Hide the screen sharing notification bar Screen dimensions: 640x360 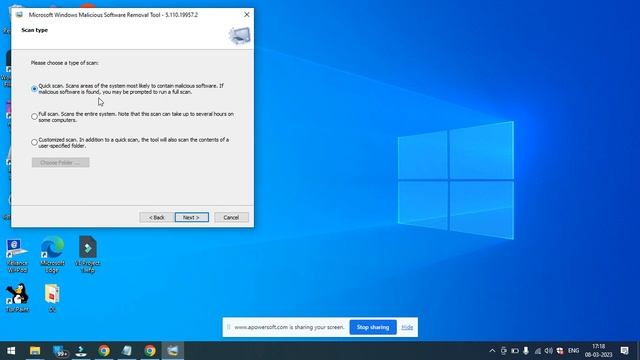[407, 327]
